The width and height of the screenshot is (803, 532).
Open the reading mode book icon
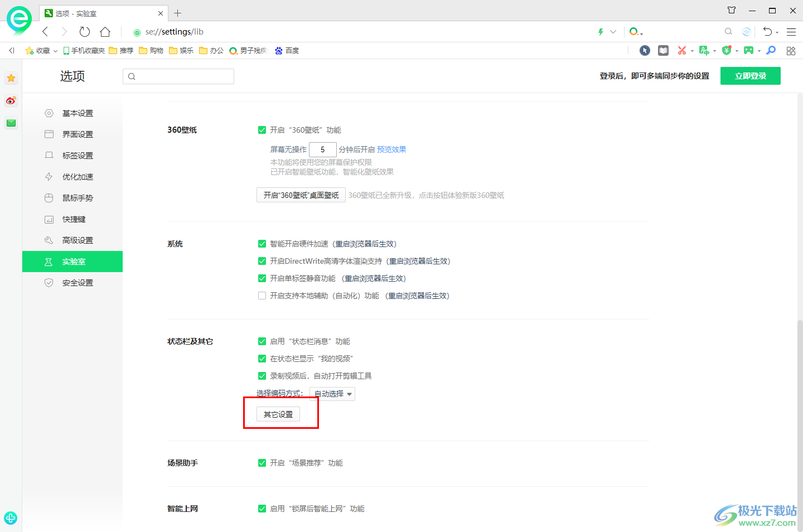pyautogui.click(x=663, y=51)
